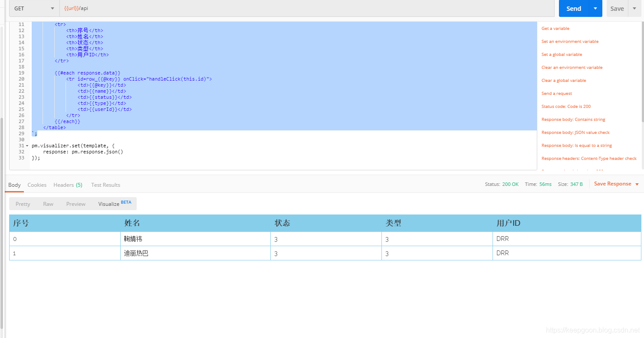Open the Save Response dropdown arrow
The height and width of the screenshot is (338, 644).
pyautogui.click(x=637, y=184)
